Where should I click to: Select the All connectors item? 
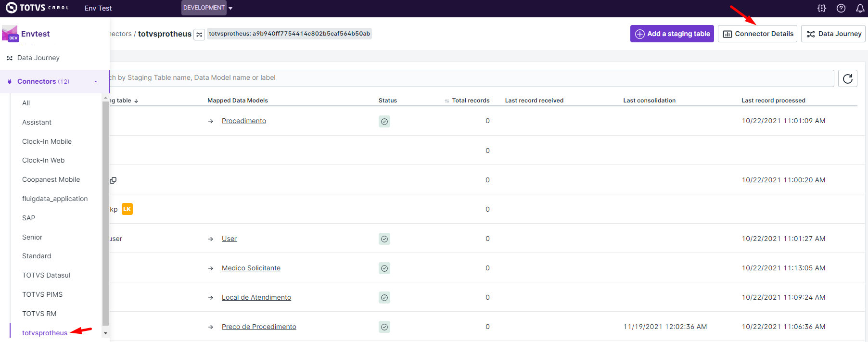26,103
